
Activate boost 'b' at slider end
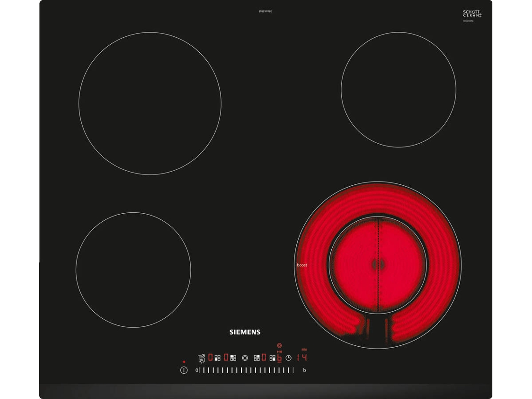[304, 370]
